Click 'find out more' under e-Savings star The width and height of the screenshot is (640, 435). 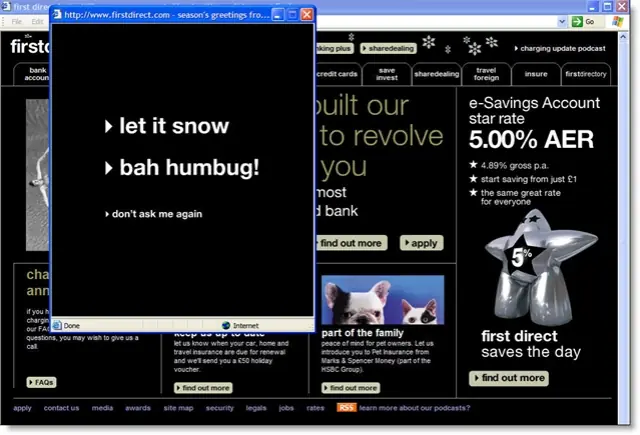click(509, 378)
